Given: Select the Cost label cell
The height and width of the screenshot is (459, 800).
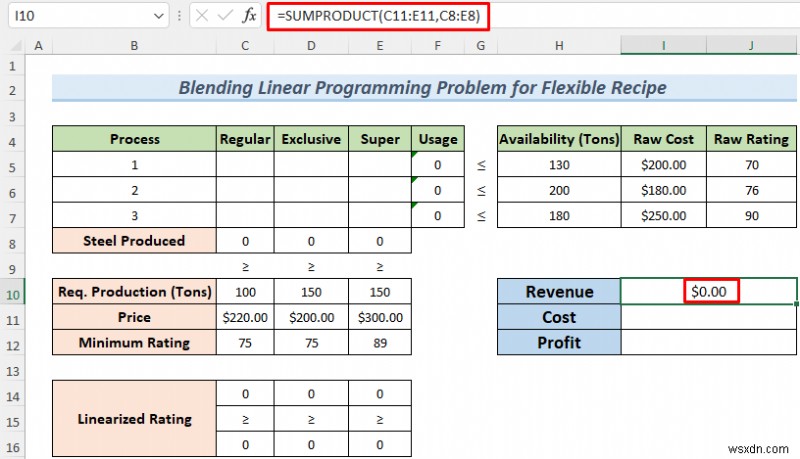Looking at the screenshot, I should pos(559,317).
